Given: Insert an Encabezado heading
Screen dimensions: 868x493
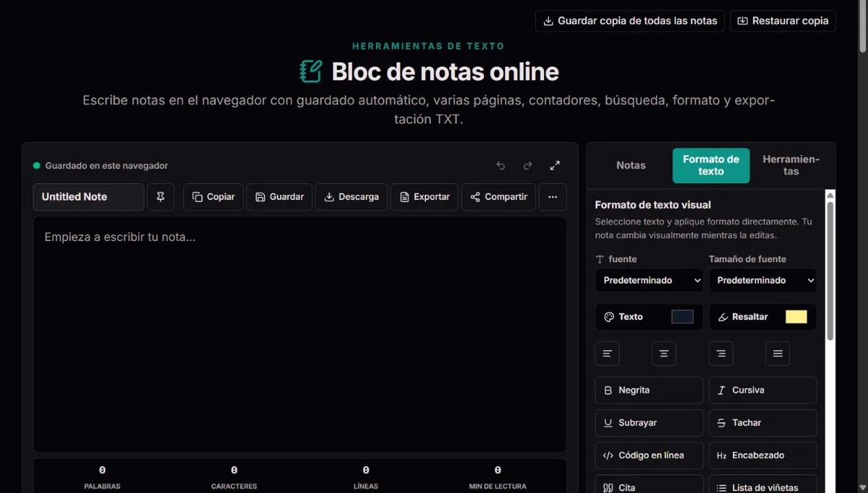Looking at the screenshot, I should tap(763, 455).
